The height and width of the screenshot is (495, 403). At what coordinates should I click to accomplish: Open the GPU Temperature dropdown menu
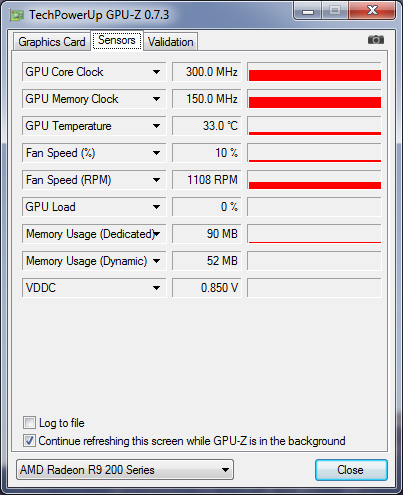[x=156, y=126]
